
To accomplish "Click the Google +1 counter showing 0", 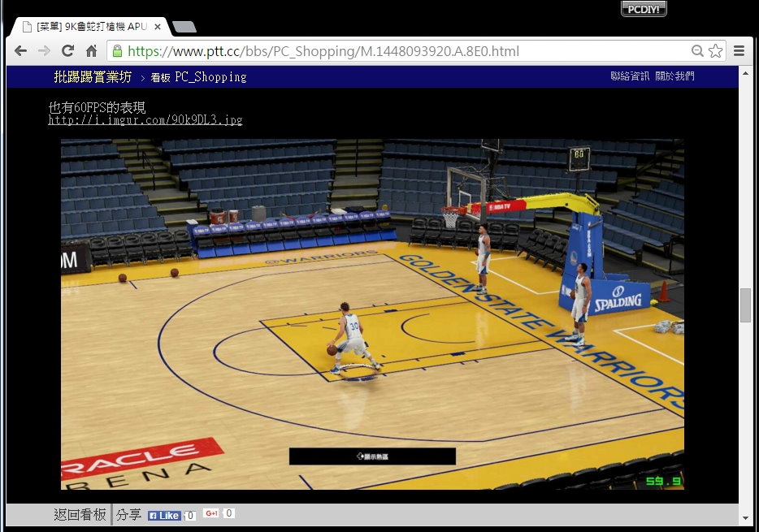I will [229, 513].
